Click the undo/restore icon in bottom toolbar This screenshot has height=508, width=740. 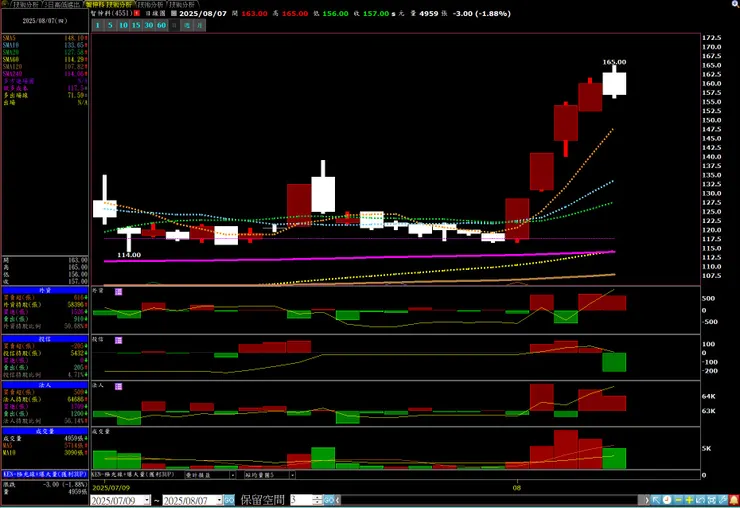click(700, 500)
